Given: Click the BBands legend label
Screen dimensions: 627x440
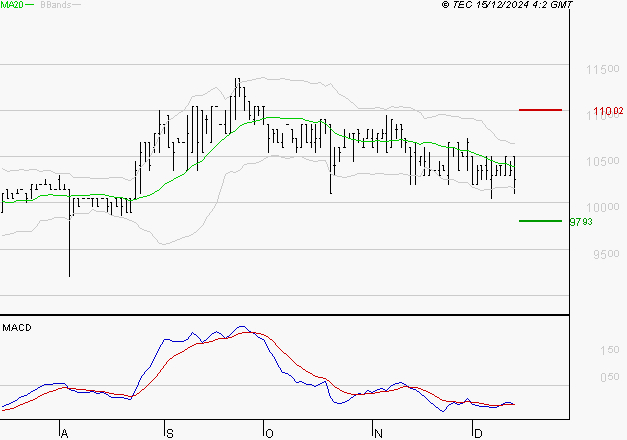Looking at the screenshot, I should [x=56, y=5].
